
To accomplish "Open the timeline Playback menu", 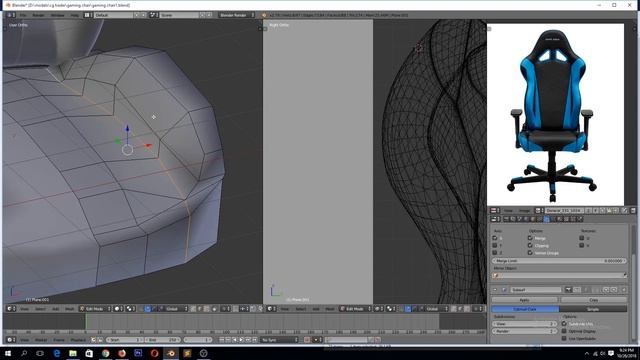I will coord(78,340).
